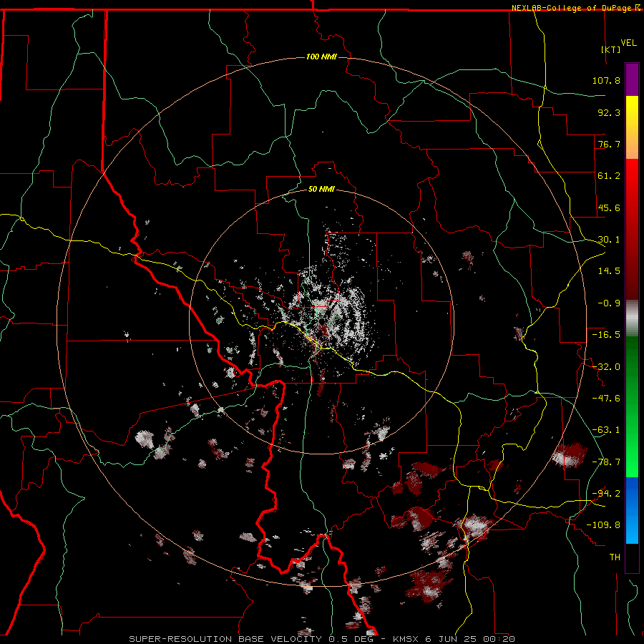This screenshot has width=644, height=644.
Task: Click the 107.8 velocity scale value
Action: click(x=606, y=80)
